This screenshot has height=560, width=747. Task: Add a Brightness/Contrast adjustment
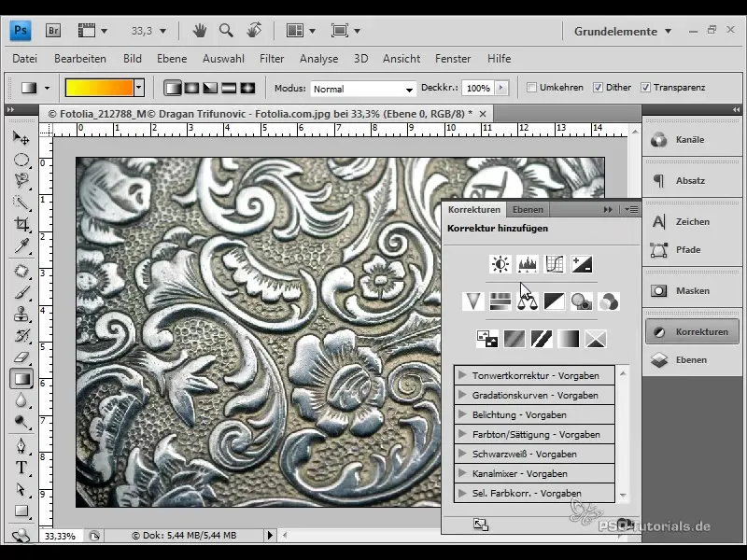point(500,264)
